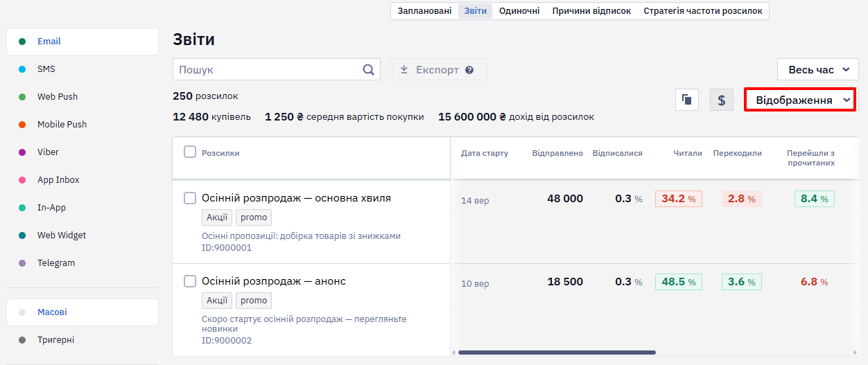Select Web Widget channel
The image size is (868, 365).
coord(83,235)
